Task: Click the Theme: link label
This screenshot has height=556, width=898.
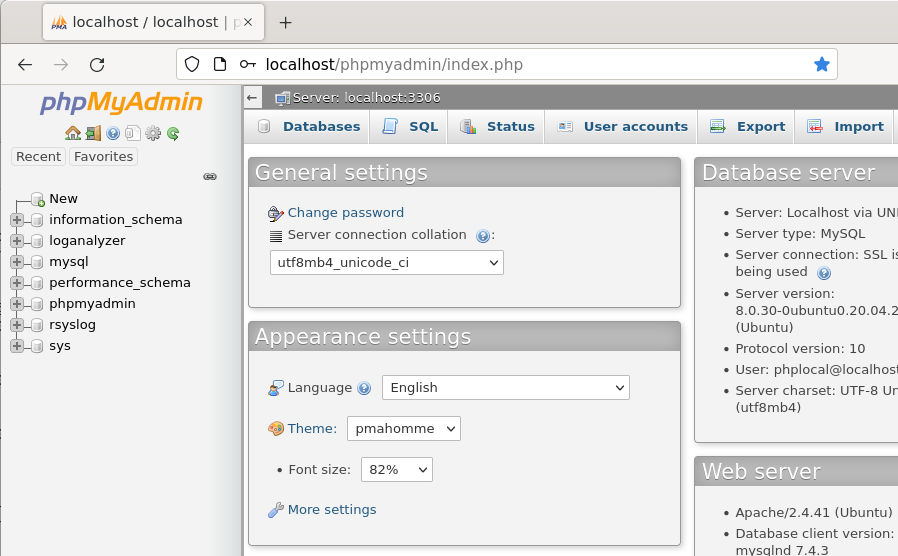Action: click(x=312, y=428)
